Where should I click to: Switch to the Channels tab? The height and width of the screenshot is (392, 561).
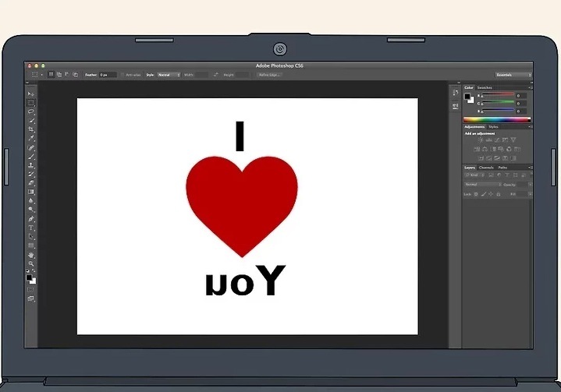[x=486, y=168]
